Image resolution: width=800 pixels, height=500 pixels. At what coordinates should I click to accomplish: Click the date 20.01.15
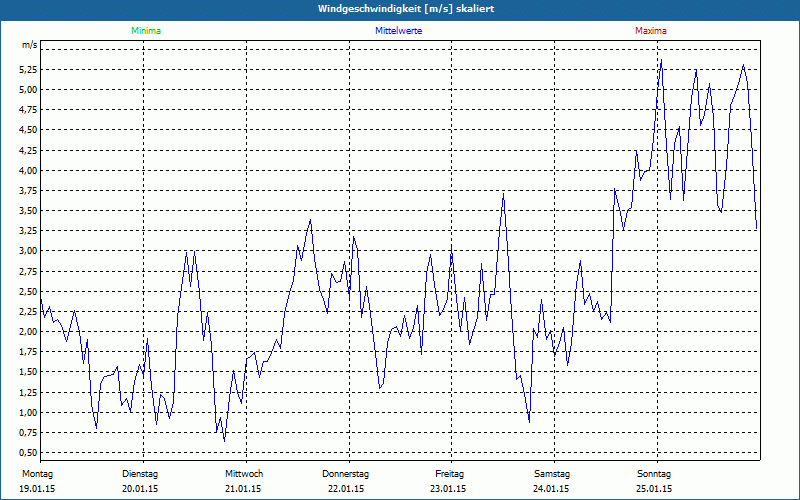tap(140, 489)
